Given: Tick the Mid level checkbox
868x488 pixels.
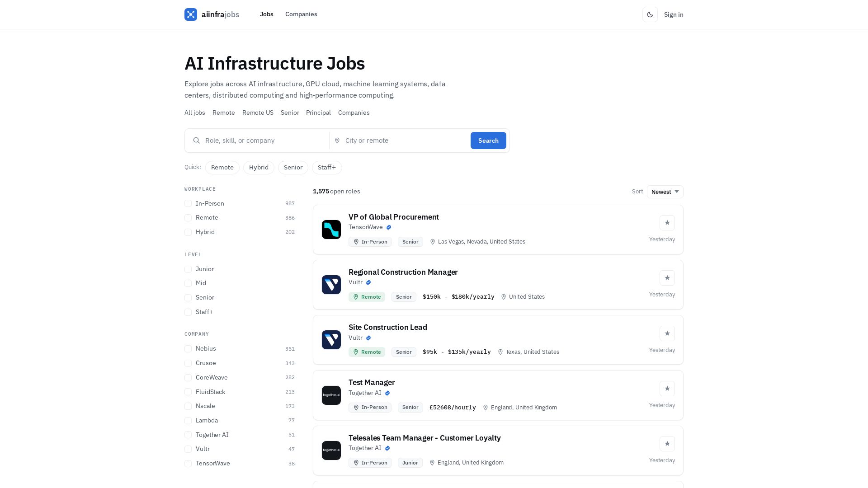Looking at the screenshot, I should click(188, 283).
